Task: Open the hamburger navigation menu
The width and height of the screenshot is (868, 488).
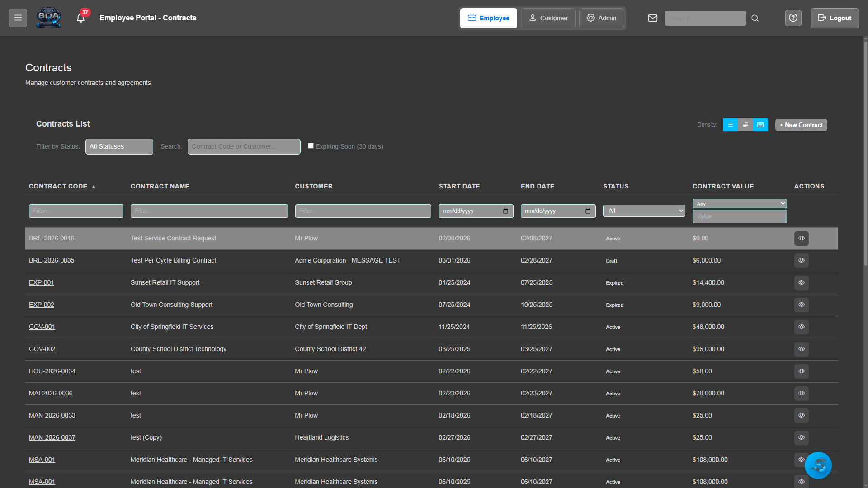Action: click(x=18, y=18)
